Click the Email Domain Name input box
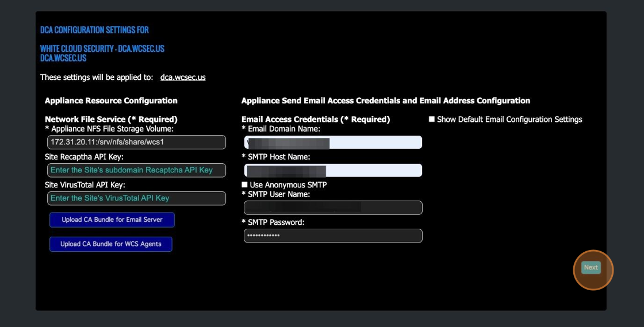Screen dimensions: 644x327 pyautogui.click(x=333, y=142)
